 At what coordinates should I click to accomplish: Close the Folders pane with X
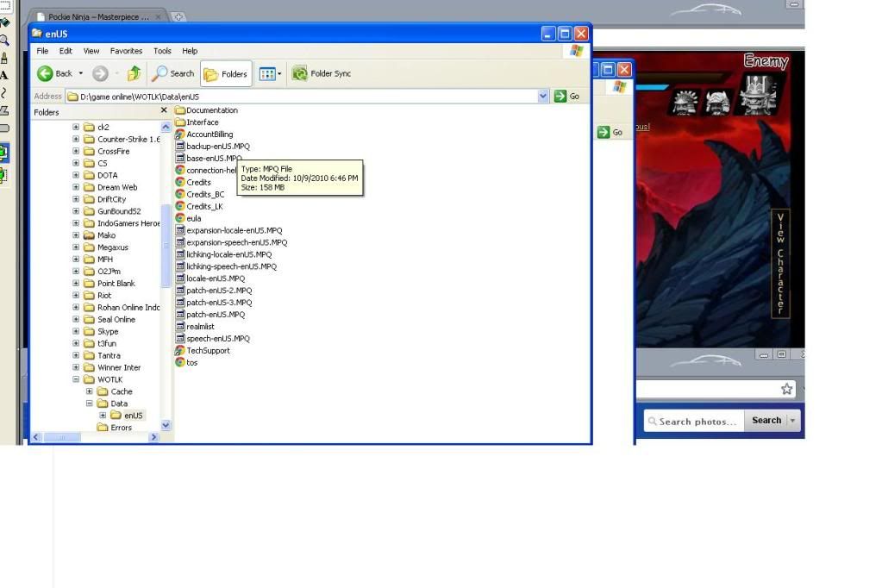(x=164, y=111)
